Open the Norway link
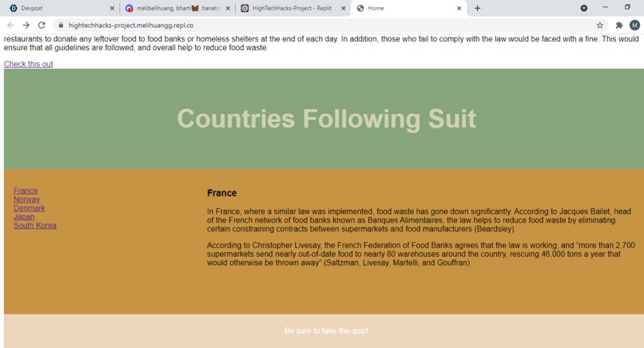Screen dimensions: 644x348 click(x=26, y=199)
